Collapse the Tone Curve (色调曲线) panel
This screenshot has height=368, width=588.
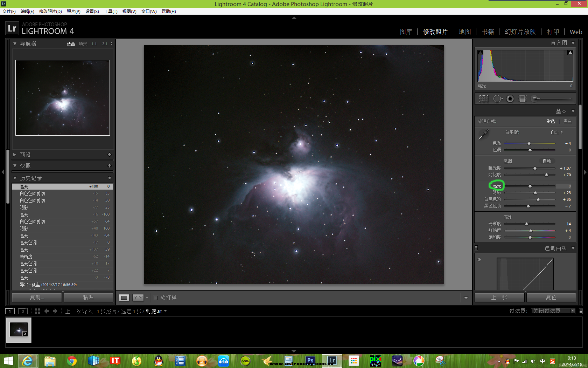tap(573, 248)
